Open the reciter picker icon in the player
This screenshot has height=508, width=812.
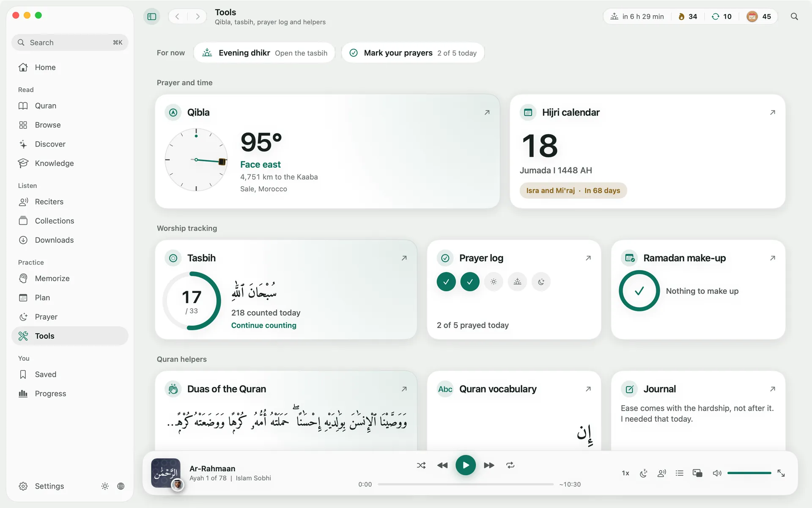(x=661, y=473)
